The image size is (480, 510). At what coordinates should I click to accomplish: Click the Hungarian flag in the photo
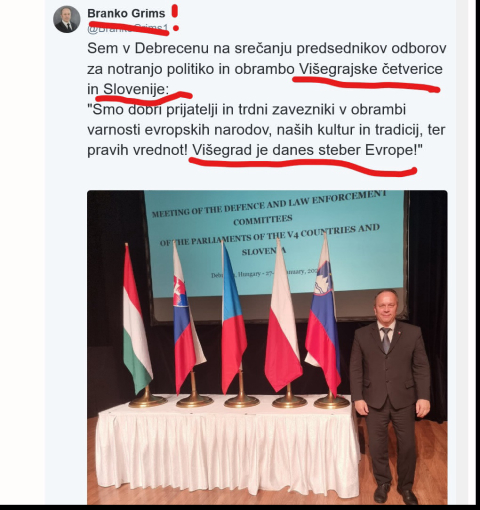136,322
